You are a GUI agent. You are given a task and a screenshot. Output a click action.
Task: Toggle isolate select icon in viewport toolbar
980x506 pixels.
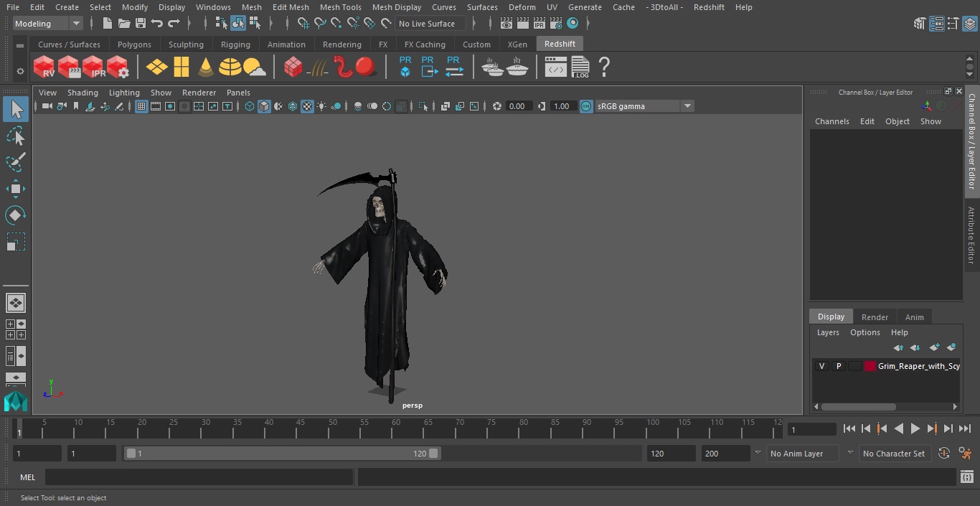[423, 106]
